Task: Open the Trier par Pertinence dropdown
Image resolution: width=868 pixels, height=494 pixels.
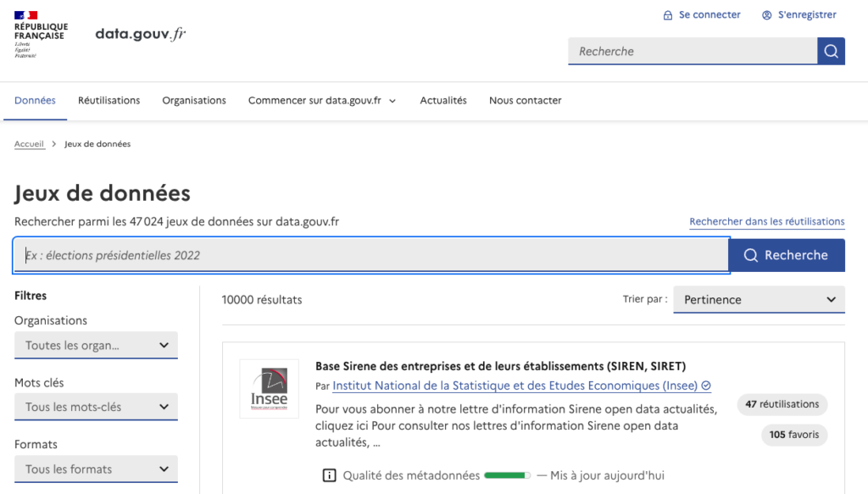Action: tap(759, 299)
